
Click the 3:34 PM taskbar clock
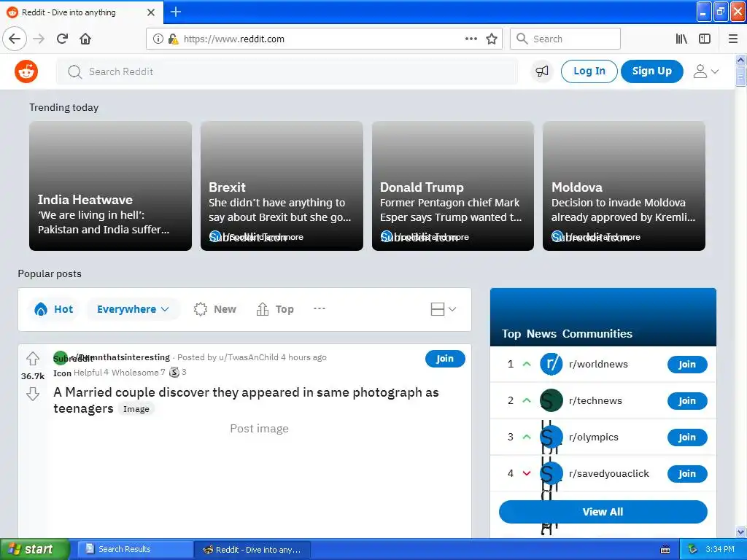(x=720, y=550)
